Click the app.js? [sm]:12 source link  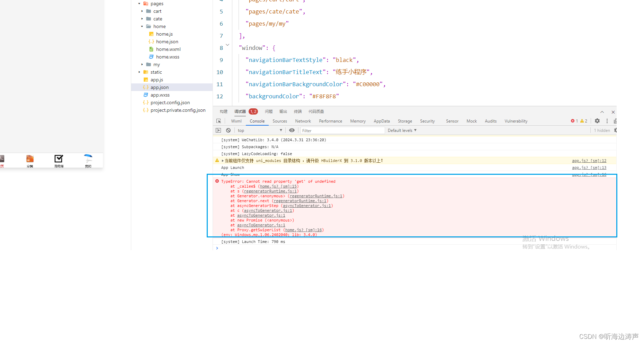pos(589,161)
